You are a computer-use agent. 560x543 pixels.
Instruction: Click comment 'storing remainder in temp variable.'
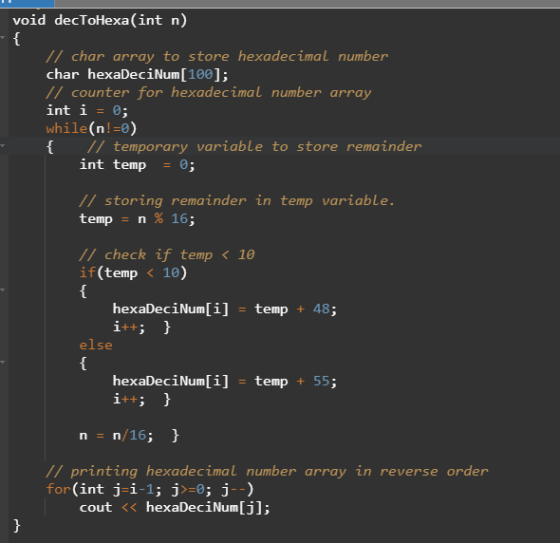coord(237,201)
